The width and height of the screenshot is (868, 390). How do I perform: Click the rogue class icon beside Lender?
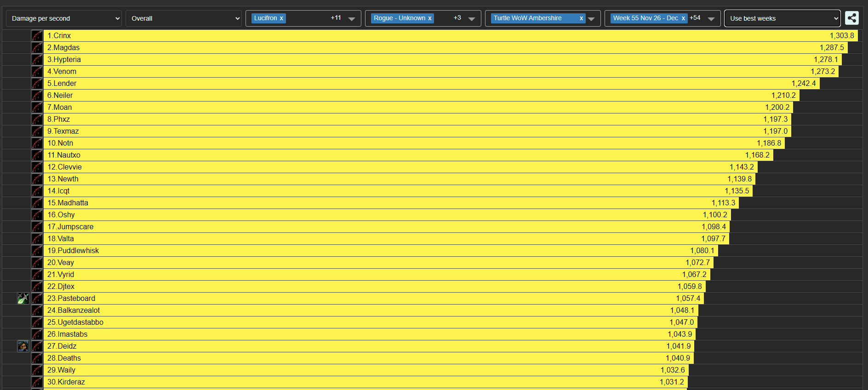coord(37,83)
